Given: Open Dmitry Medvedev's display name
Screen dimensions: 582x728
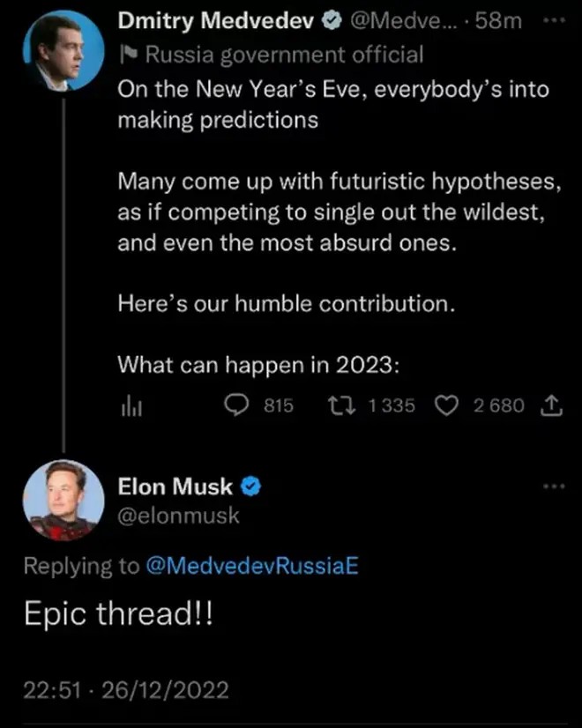Looking at the screenshot, I should click(216, 21).
